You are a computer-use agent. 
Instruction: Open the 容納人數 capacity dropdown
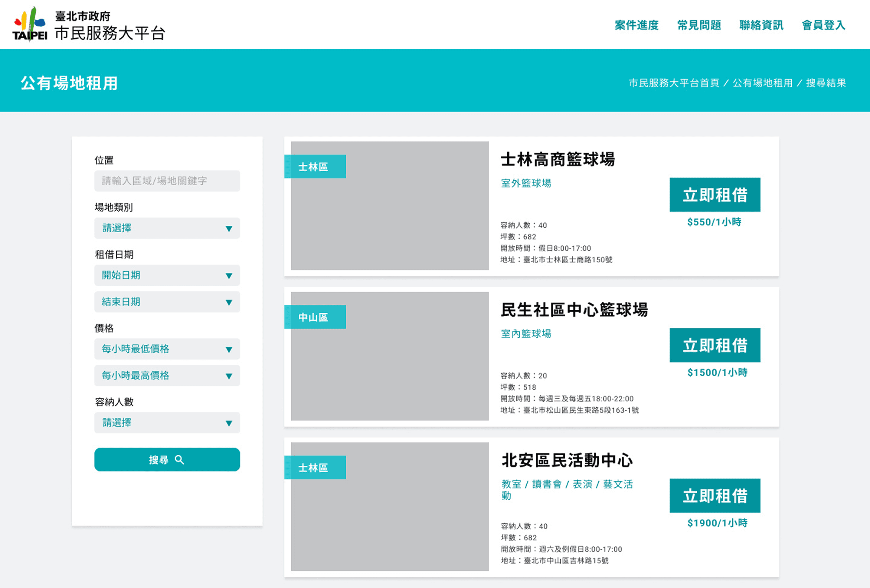[x=167, y=423]
